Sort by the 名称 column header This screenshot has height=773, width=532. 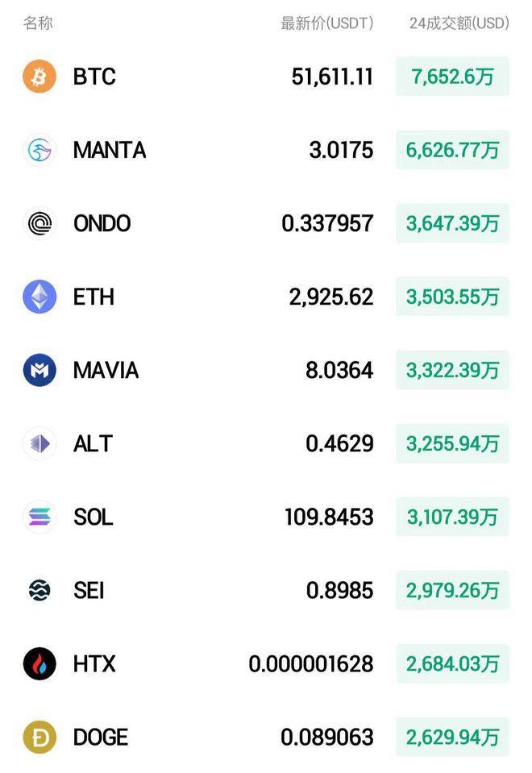click(x=38, y=23)
